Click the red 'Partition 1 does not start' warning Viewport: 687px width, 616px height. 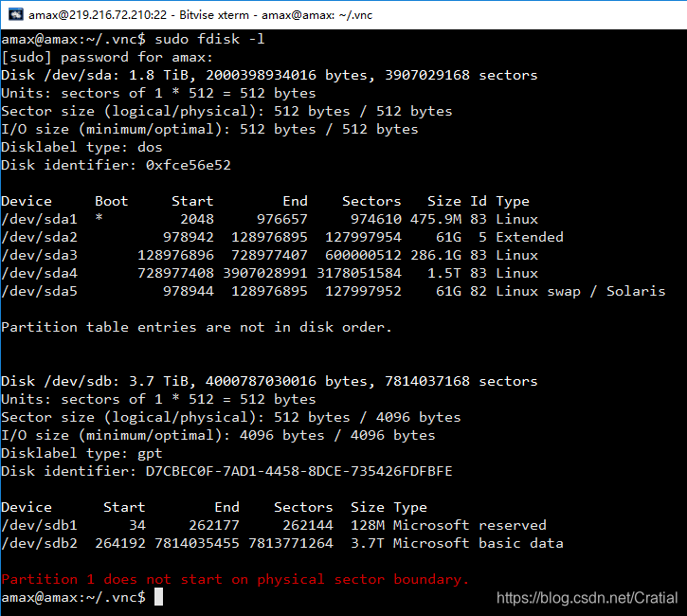coord(235,579)
